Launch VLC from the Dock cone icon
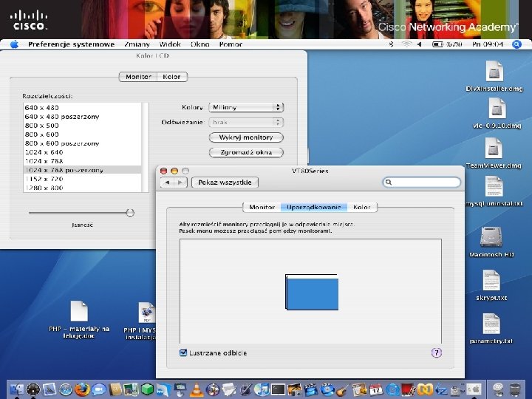This screenshot has height=399, width=532. pyautogui.click(x=197, y=389)
